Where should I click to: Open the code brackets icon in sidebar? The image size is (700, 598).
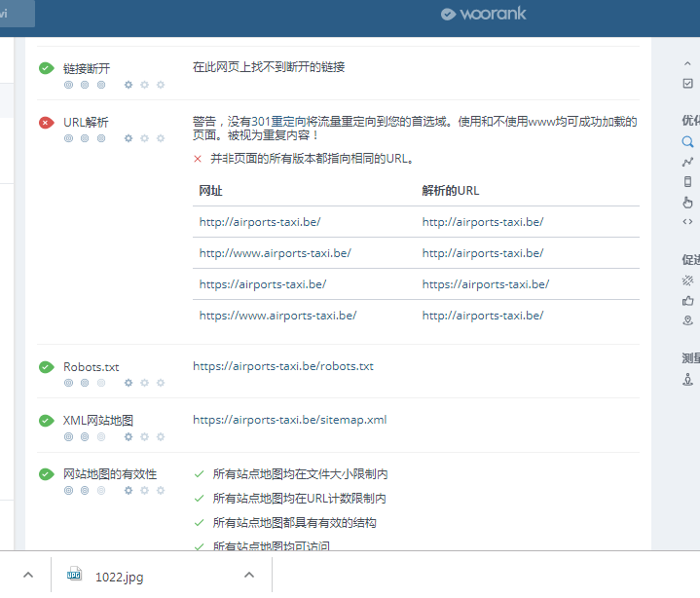[x=687, y=221]
